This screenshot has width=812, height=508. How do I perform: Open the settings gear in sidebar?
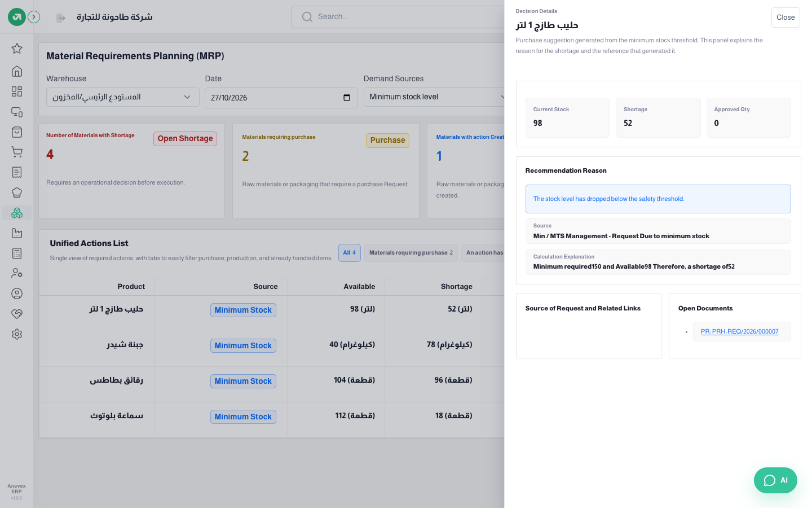(17, 334)
